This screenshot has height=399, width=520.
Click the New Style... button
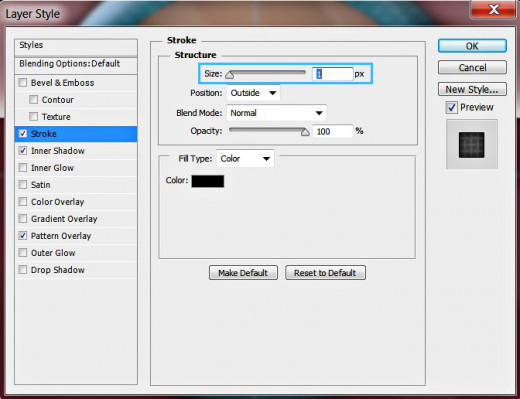pos(472,89)
